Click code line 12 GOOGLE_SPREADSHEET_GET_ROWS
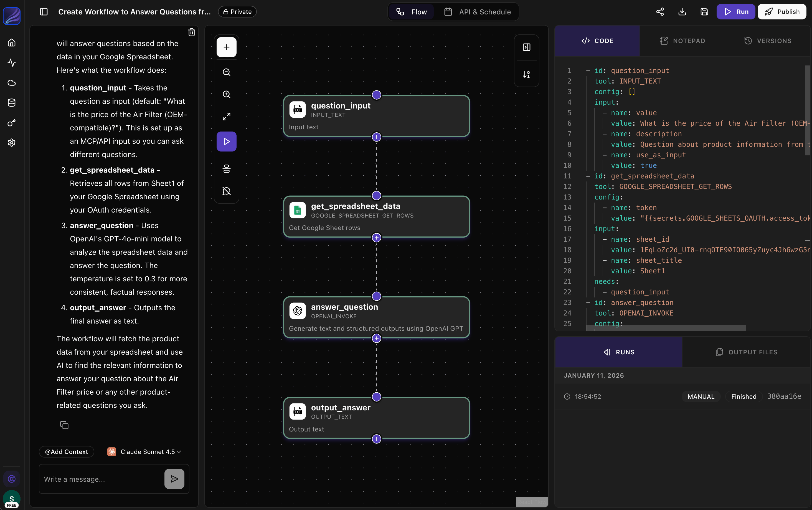Image resolution: width=812 pixels, height=510 pixels. [x=676, y=186]
